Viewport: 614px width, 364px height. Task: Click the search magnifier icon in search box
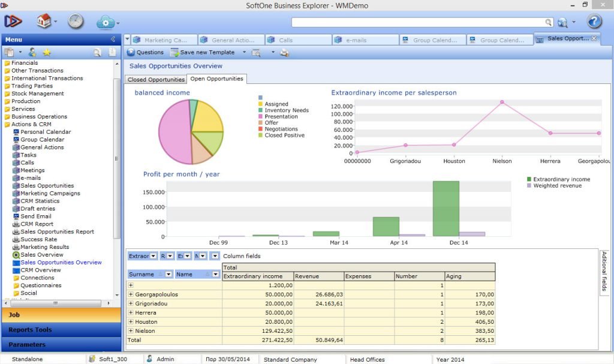coord(549,22)
